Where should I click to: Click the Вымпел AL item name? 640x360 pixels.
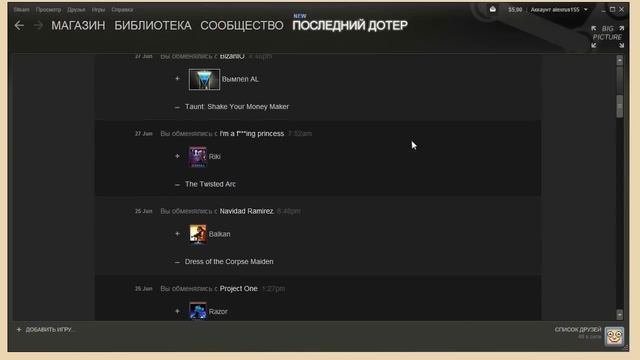pos(240,79)
